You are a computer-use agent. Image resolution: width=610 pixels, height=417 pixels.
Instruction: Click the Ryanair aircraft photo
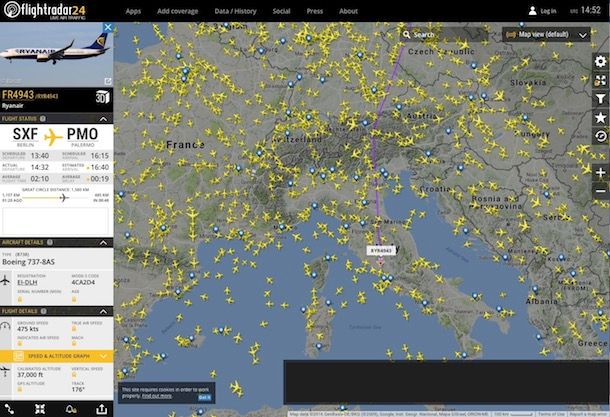pyautogui.click(x=56, y=54)
